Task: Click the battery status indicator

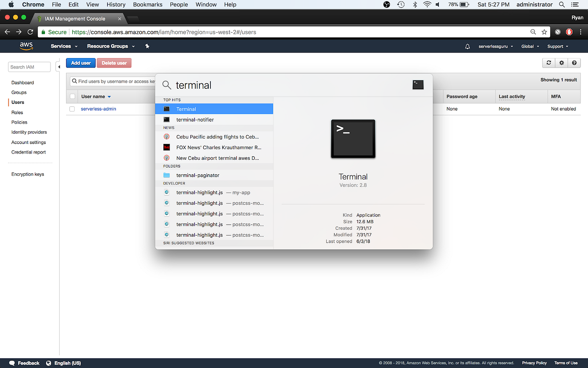Action: pyautogui.click(x=459, y=5)
